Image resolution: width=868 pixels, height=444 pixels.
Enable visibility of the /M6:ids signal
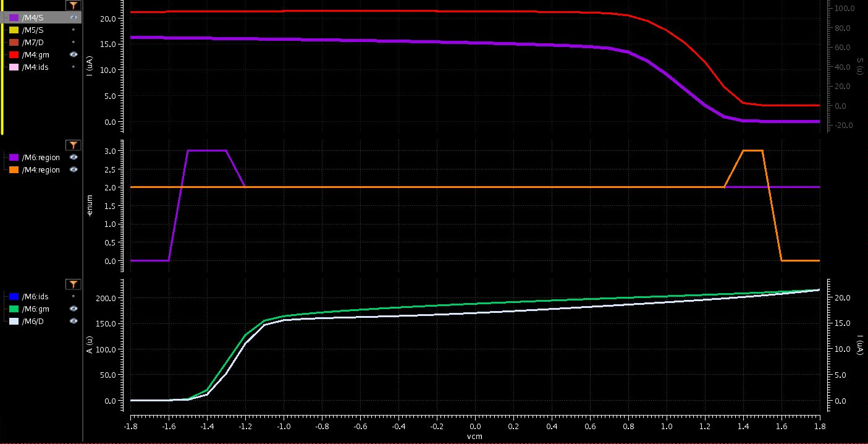click(74, 296)
